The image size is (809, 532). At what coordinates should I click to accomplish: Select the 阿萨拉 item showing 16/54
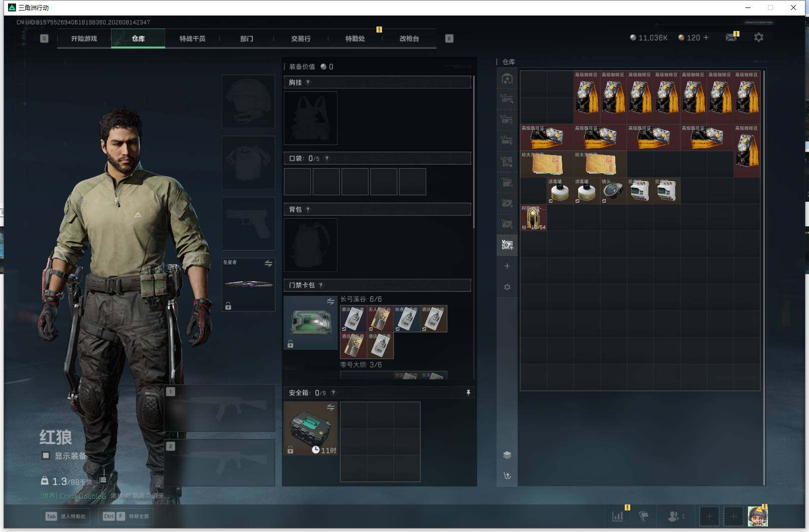click(x=534, y=217)
